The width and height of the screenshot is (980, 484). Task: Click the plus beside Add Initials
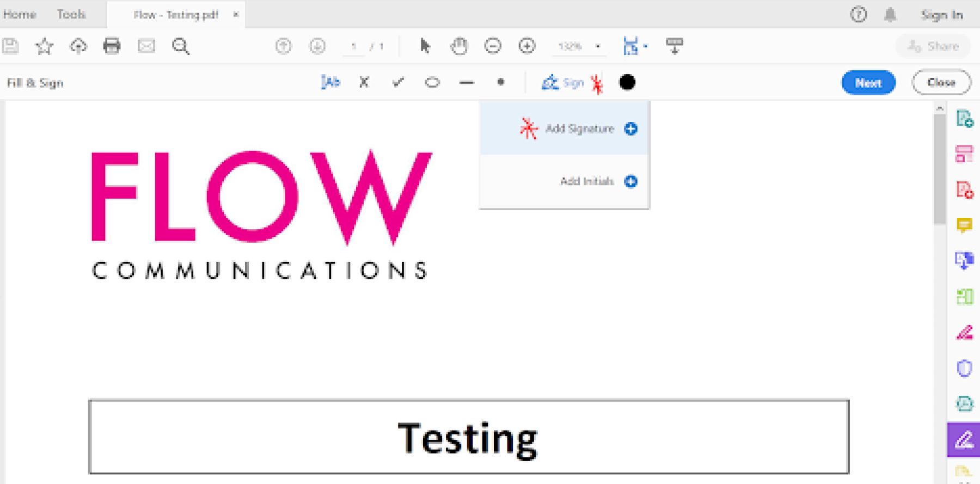tap(630, 181)
